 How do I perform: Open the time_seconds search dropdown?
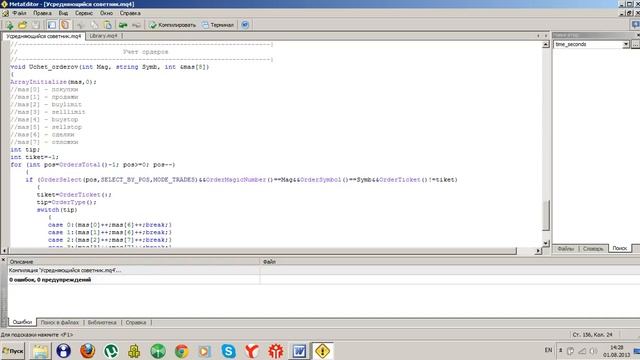click(x=625, y=44)
